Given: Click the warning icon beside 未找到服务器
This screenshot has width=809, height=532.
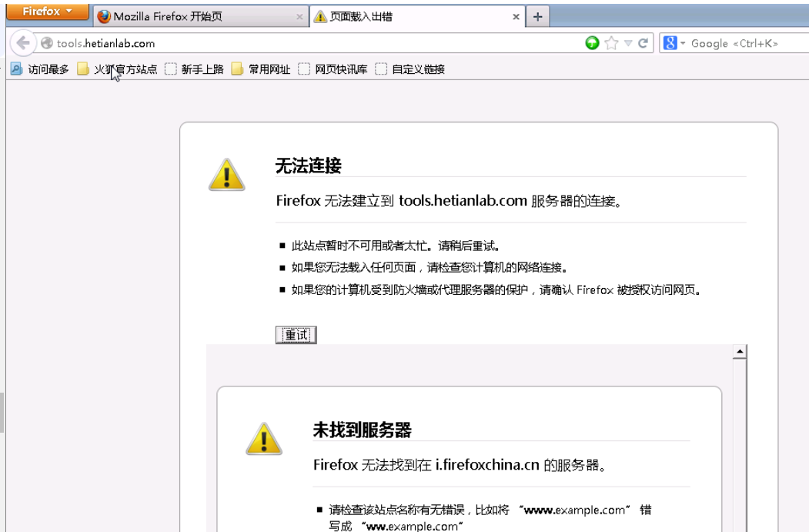Looking at the screenshot, I should [264, 439].
